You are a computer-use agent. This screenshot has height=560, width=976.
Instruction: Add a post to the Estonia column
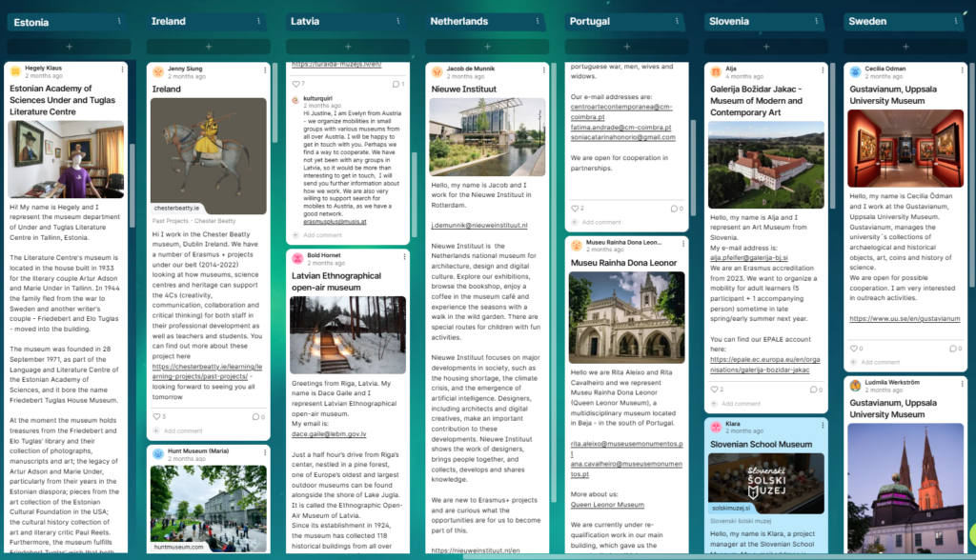(69, 47)
